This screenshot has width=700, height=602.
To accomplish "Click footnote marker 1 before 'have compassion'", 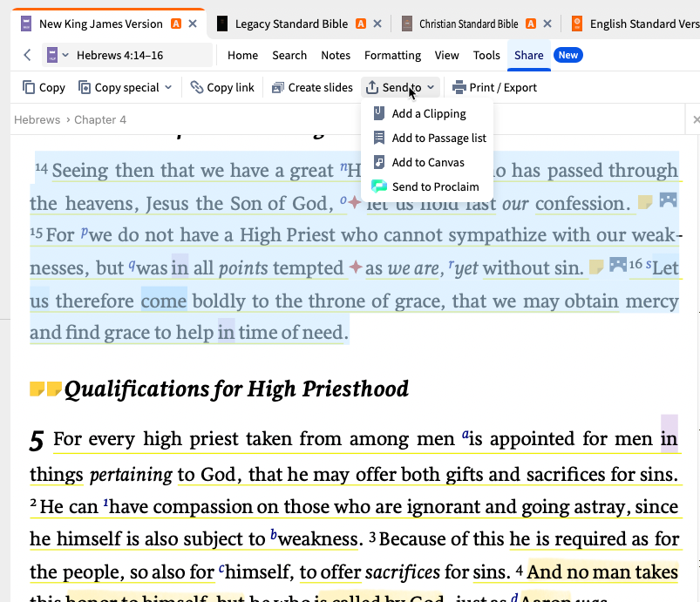I will 105,503.
